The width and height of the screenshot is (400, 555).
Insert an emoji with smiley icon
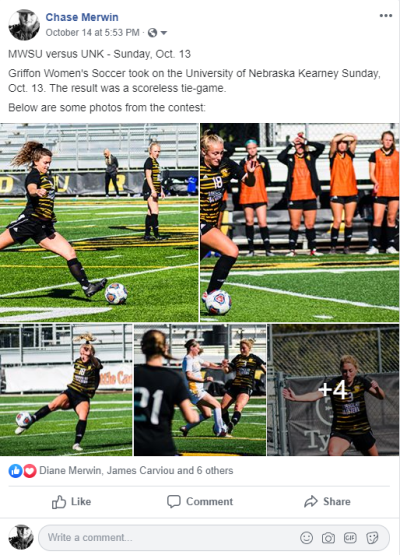[306, 538]
